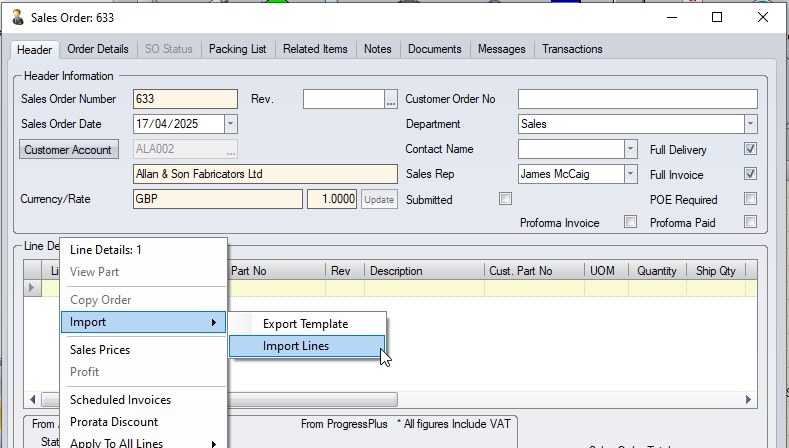Open the Sales Rep dropdown

tap(630, 174)
